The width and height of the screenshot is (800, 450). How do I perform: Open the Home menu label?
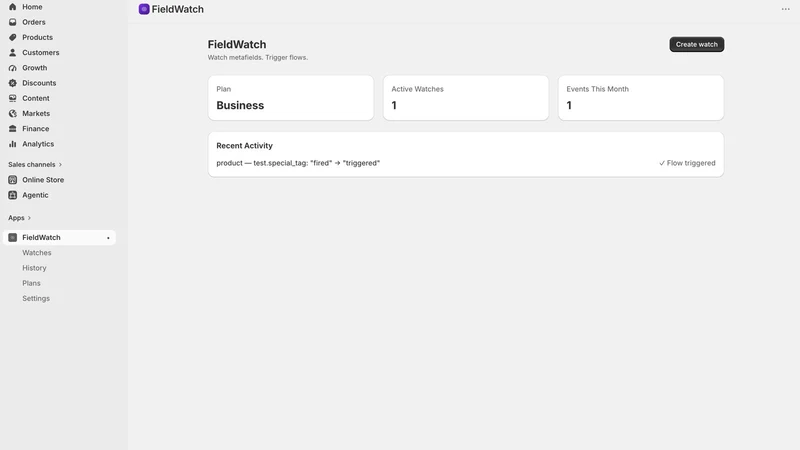point(32,7)
